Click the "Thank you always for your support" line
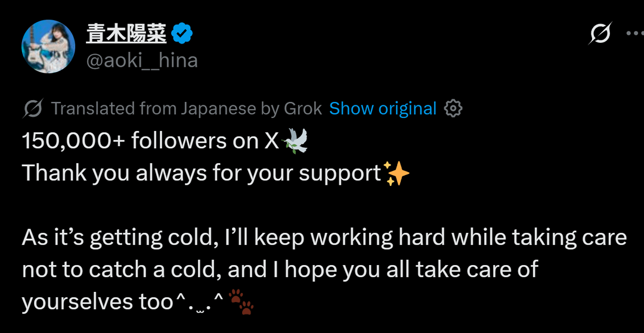The height and width of the screenshot is (333, 644). coord(202,173)
